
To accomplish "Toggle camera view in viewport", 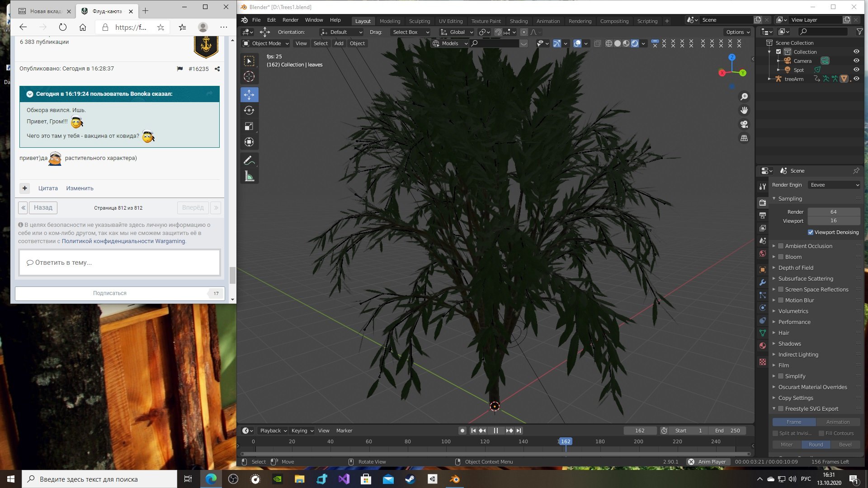I will tap(744, 124).
